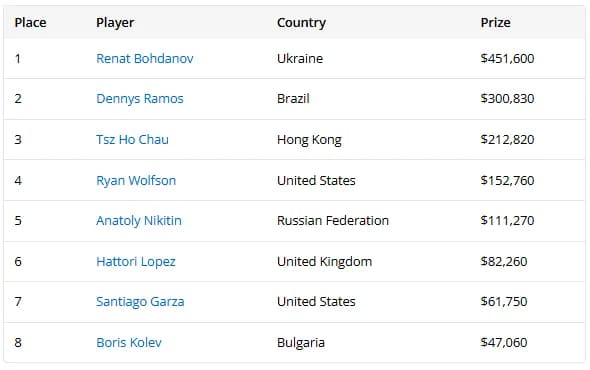
Task: Open Renat Bohdanov player link
Action: (145, 59)
